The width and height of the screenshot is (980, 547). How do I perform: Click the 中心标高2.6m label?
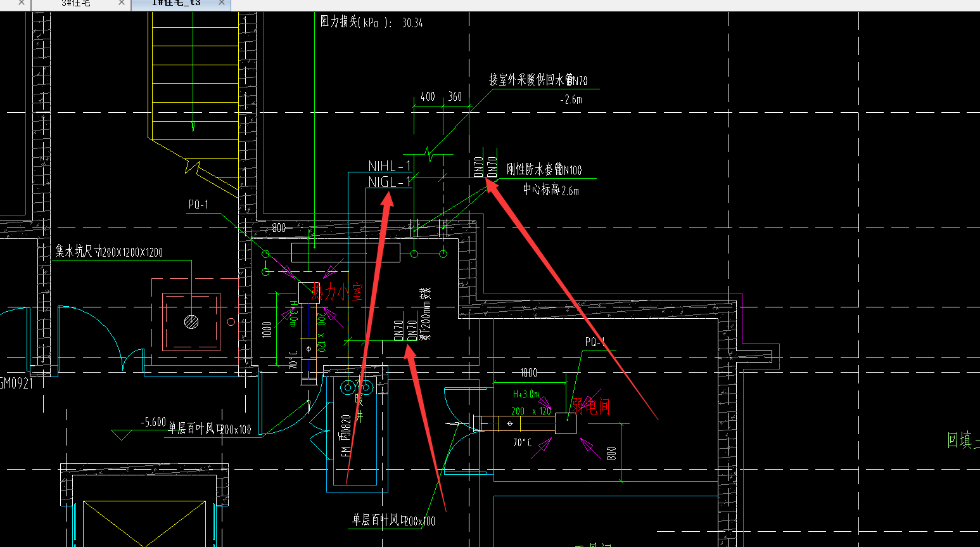click(x=550, y=190)
